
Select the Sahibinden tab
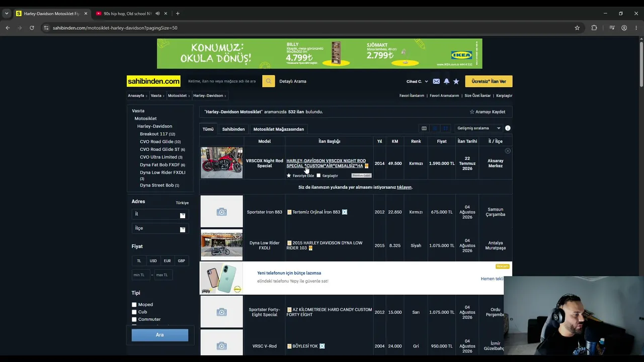pos(233,129)
